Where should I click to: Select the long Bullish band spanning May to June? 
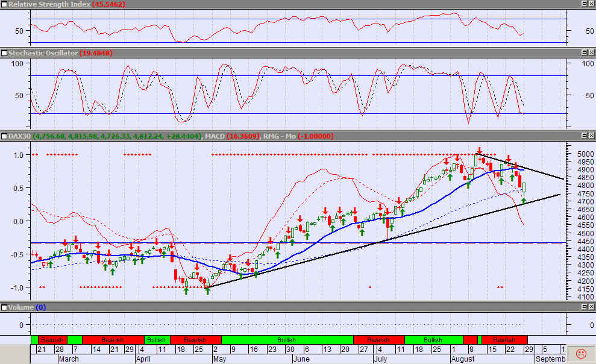287,340
